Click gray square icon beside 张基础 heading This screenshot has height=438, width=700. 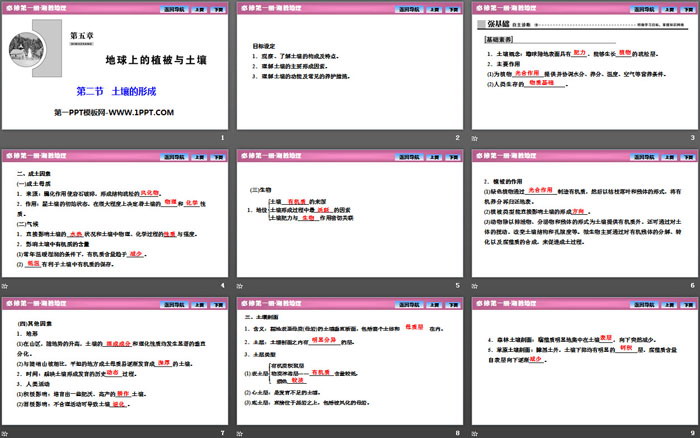[x=480, y=22]
